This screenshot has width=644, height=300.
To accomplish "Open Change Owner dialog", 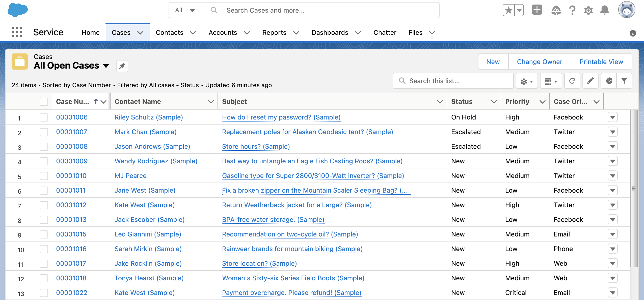I will 540,62.
